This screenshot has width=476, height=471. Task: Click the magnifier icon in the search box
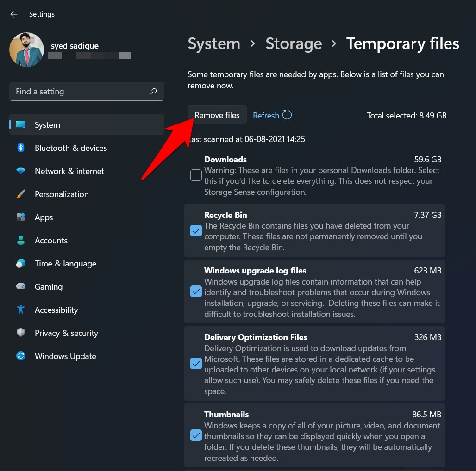tap(153, 91)
